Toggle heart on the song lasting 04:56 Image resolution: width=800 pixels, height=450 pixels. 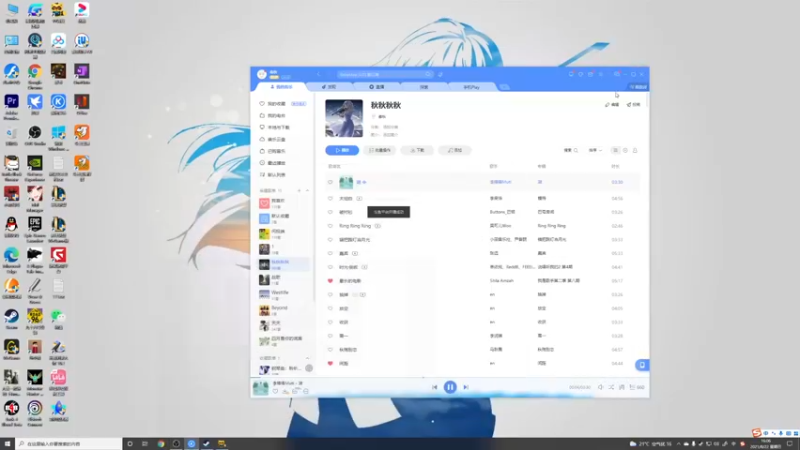coord(330,198)
